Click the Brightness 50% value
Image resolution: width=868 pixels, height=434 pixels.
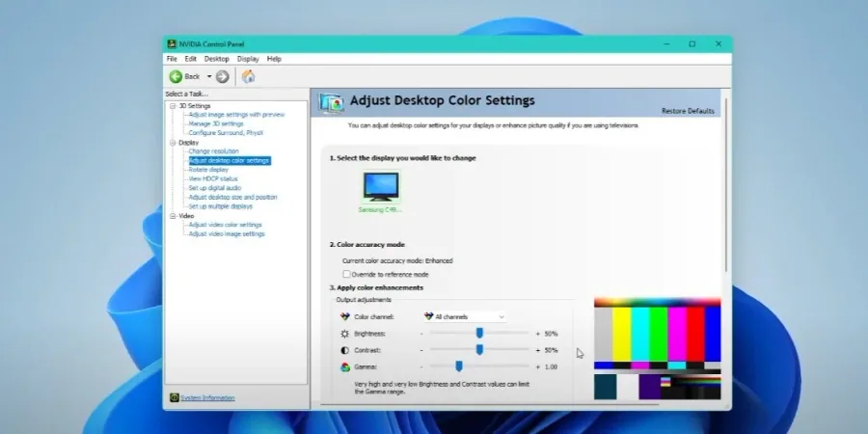[x=551, y=334]
